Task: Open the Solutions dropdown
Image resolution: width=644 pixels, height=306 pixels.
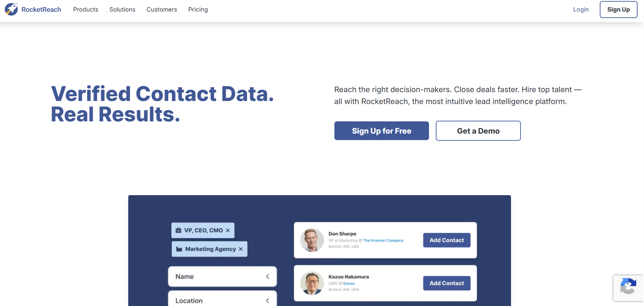Action: (122, 10)
